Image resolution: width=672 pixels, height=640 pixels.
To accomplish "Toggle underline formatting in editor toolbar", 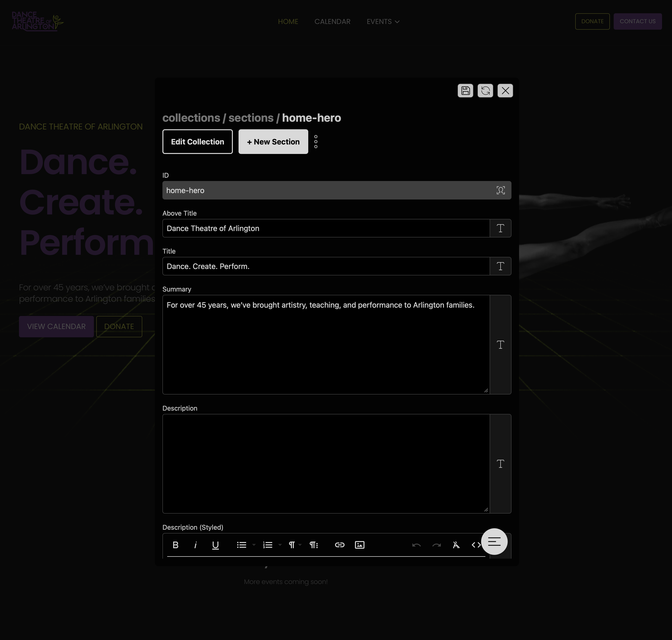I will 216,545.
